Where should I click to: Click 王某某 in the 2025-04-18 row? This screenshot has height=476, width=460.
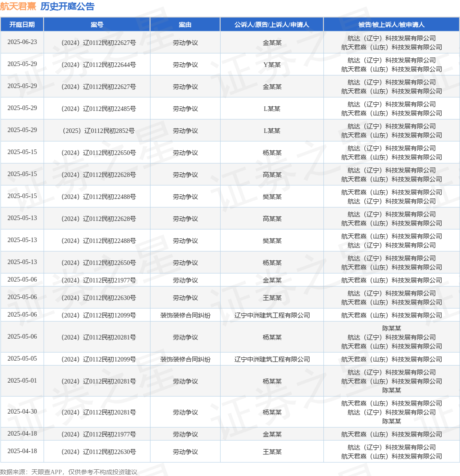point(272,452)
